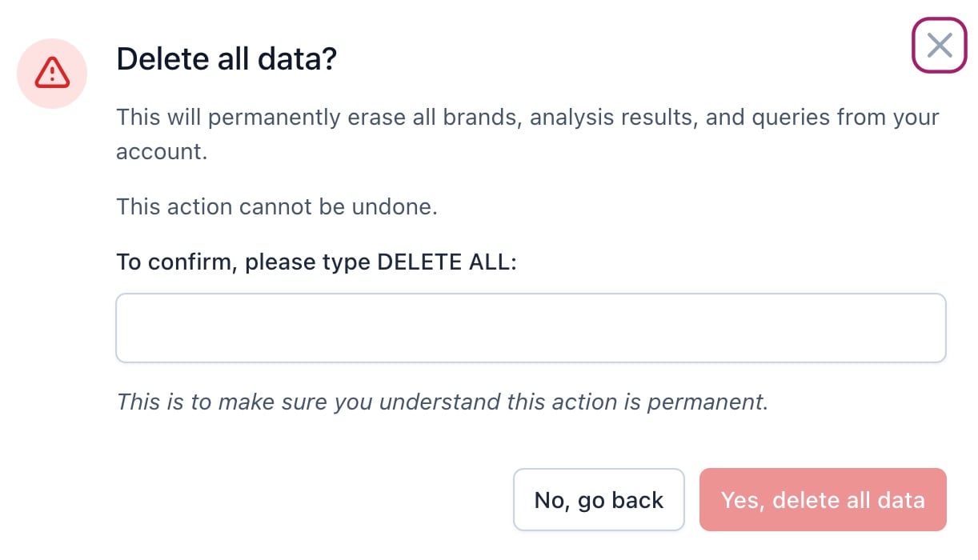This screenshot has height=560, width=978.
Task: Click the "This action cannot be undone." text
Action: (x=277, y=206)
